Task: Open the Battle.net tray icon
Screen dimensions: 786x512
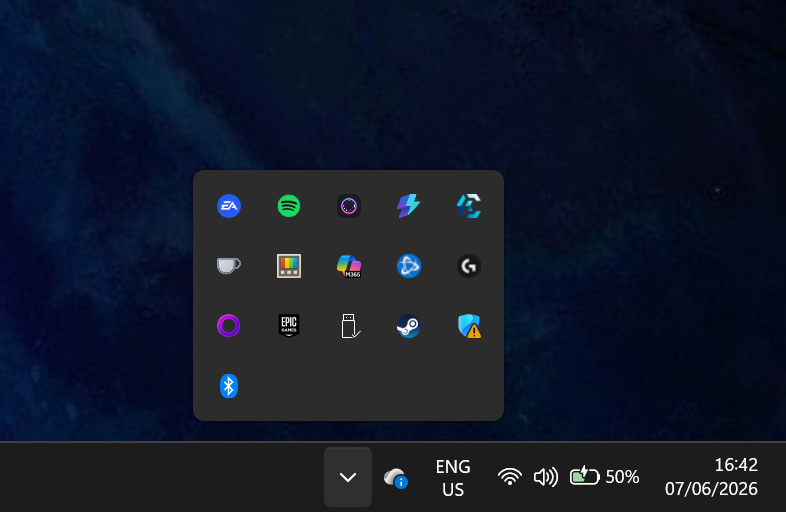Action: click(x=409, y=266)
